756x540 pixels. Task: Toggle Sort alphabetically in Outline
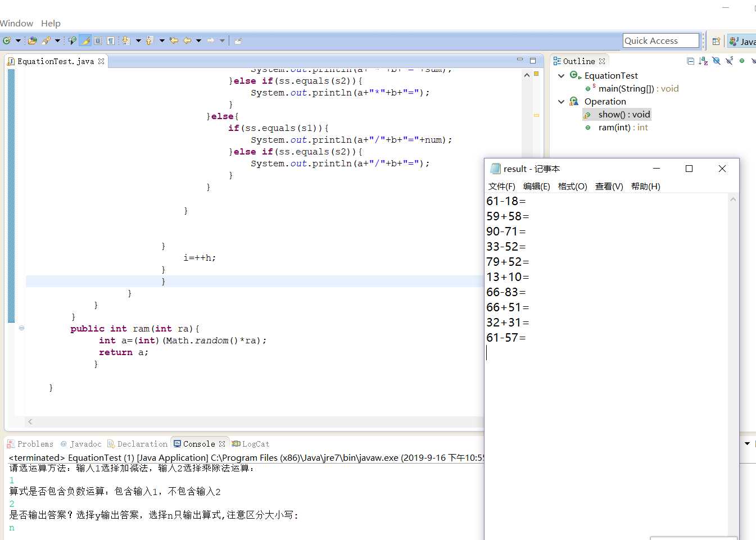point(703,61)
